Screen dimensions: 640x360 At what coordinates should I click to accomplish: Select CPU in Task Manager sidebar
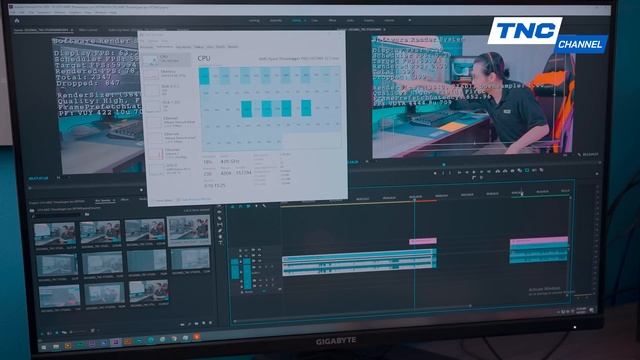pyautogui.click(x=167, y=59)
